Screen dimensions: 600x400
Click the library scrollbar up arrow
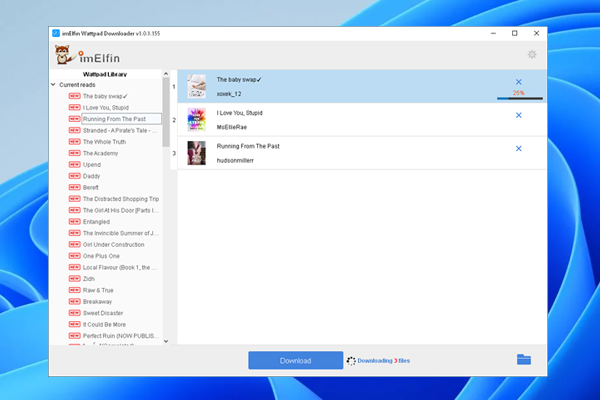tap(166, 73)
